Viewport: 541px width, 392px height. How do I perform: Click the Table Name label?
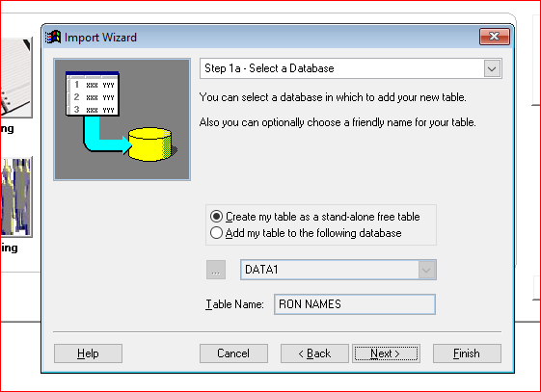tap(234, 304)
